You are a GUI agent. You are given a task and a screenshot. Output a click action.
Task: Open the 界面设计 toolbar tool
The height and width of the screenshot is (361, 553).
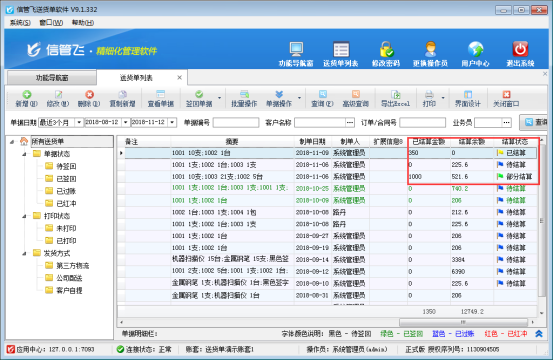point(468,98)
